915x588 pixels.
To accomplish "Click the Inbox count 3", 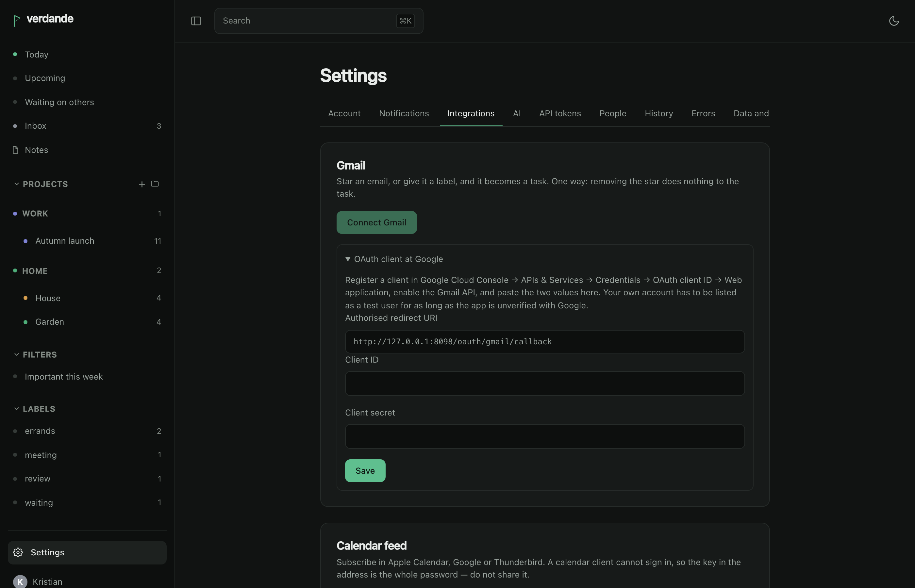I will [159, 126].
